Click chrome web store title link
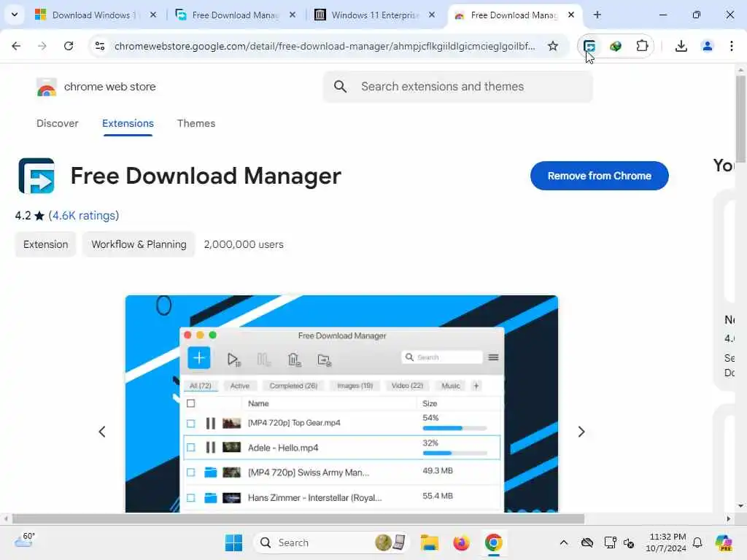The width and height of the screenshot is (747, 560). coord(109,87)
